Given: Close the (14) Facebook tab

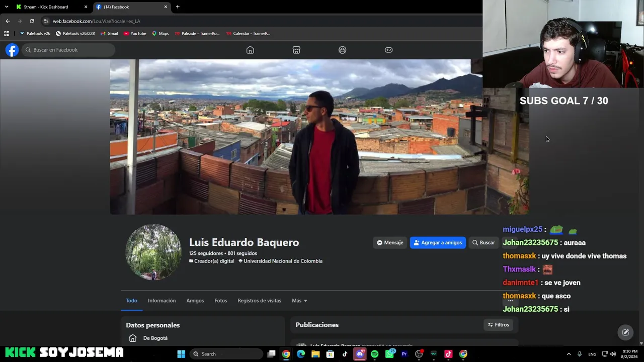Looking at the screenshot, I should coord(166,7).
